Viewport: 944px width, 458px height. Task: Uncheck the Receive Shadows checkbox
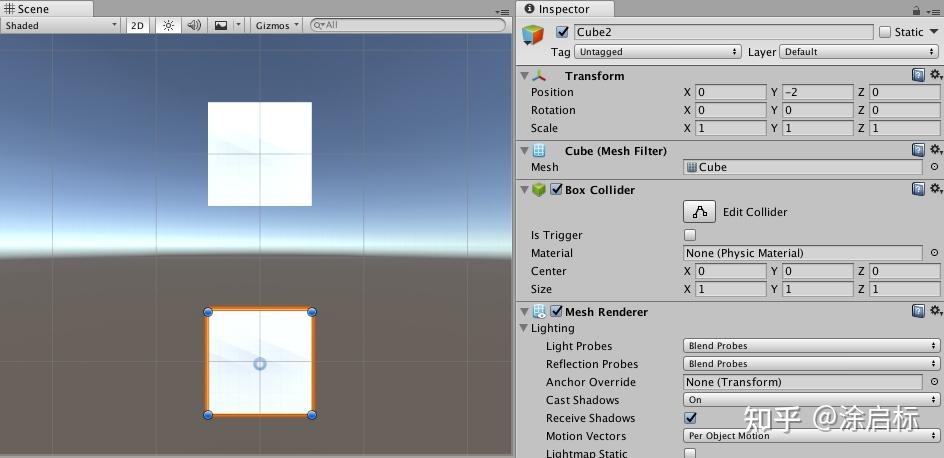pyautogui.click(x=690, y=418)
